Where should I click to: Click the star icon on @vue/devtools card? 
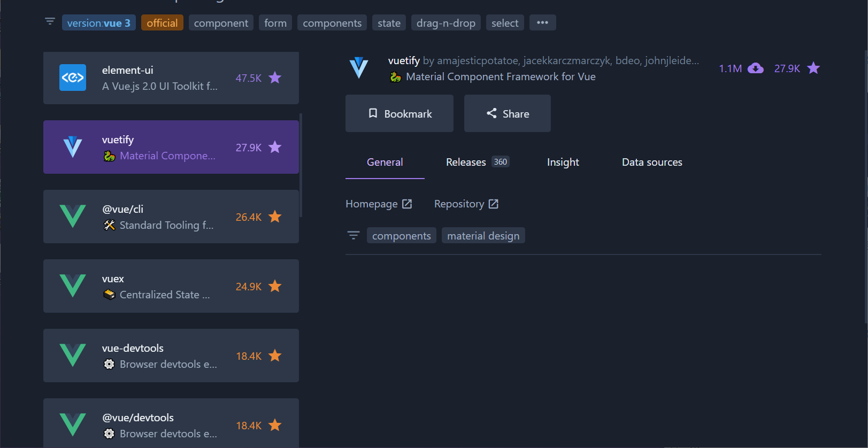275,425
